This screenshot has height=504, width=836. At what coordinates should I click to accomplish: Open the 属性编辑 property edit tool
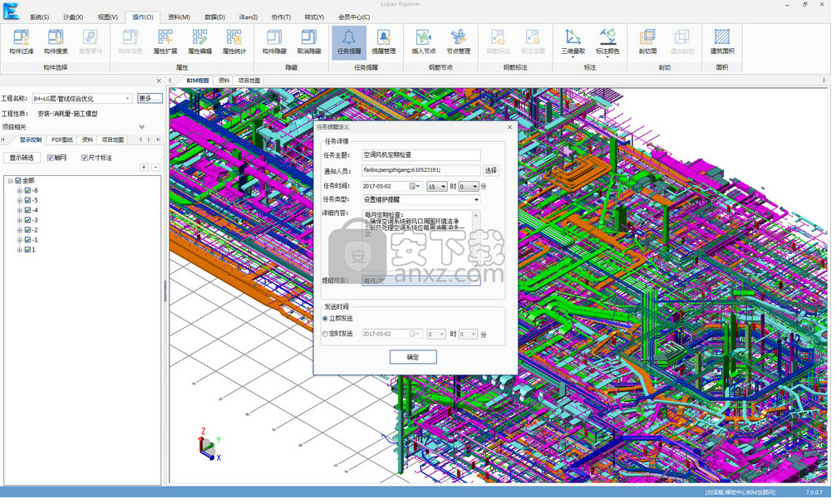200,42
